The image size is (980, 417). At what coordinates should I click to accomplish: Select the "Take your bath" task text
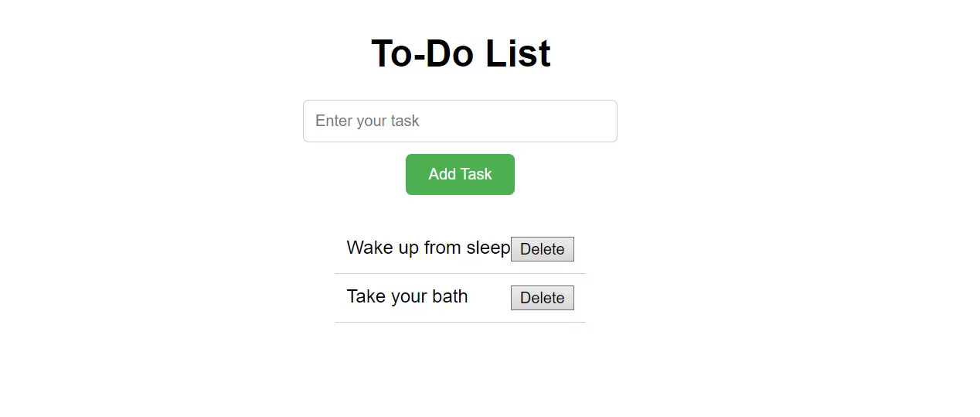click(407, 296)
